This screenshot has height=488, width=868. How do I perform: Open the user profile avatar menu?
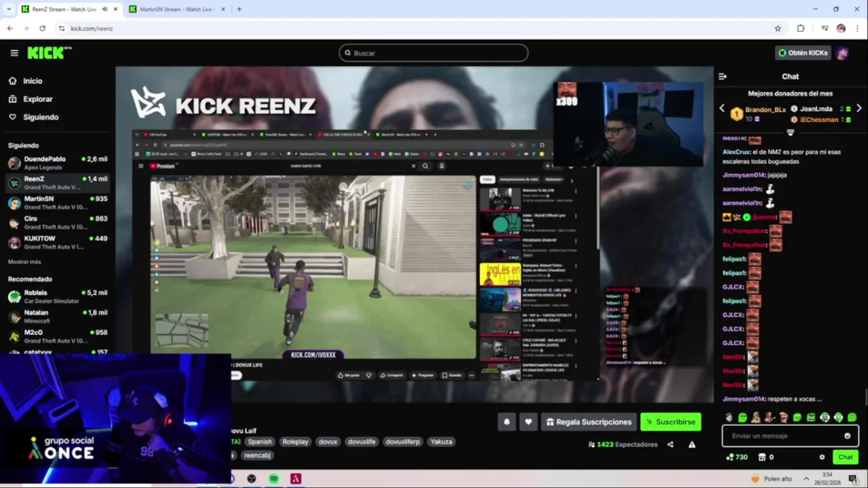click(843, 53)
